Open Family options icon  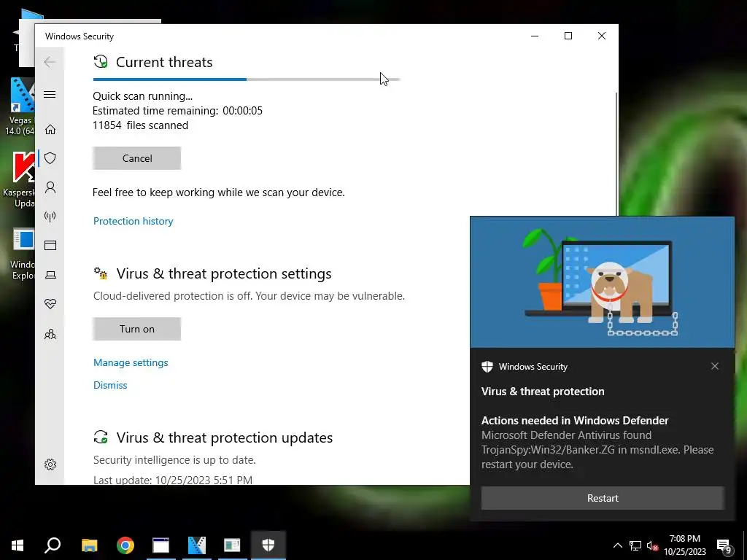click(50, 334)
